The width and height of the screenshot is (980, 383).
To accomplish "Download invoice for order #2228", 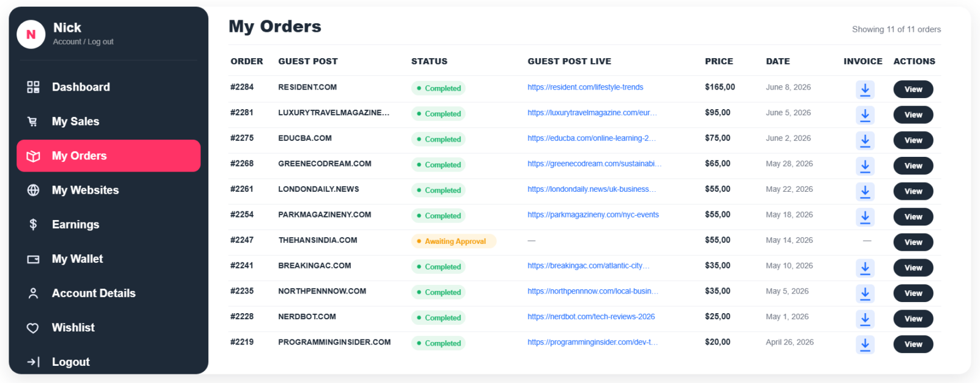I will [x=865, y=319].
